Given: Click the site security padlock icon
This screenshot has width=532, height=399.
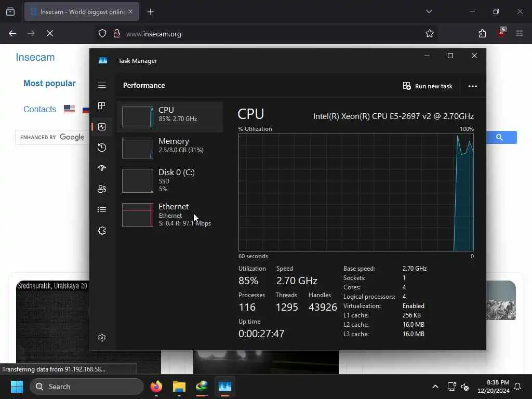Looking at the screenshot, I should [117, 34].
